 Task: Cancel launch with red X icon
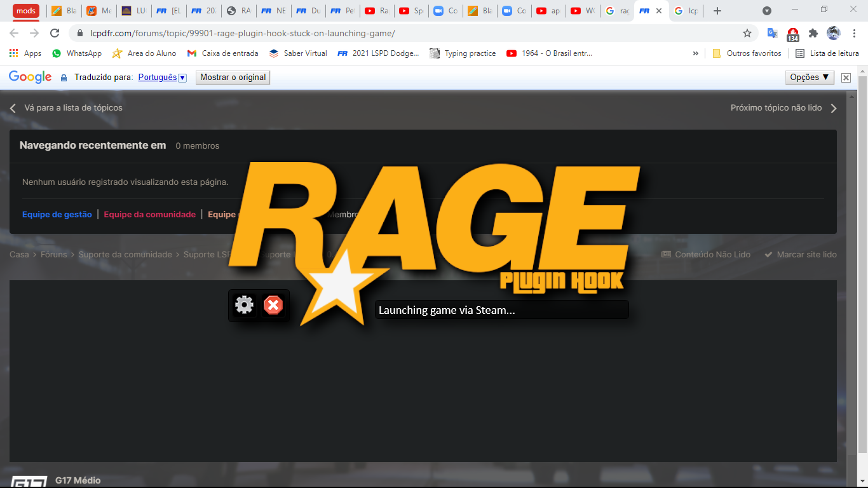click(273, 306)
